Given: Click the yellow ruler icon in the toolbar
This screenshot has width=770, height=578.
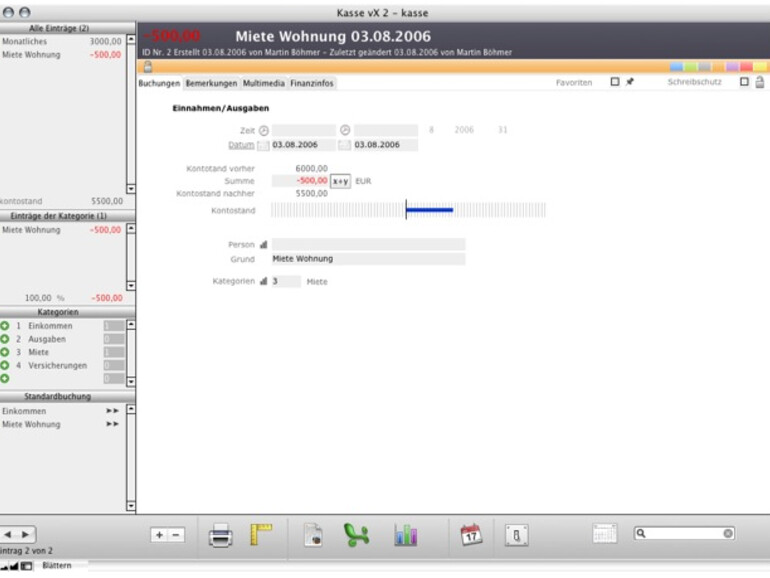Looking at the screenshot, I should click(261, 535).
